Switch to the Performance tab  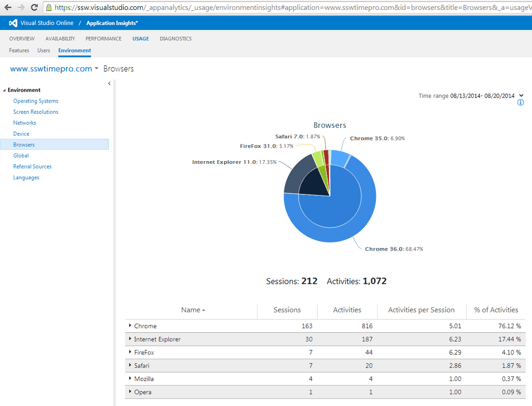tap(103, 38)
